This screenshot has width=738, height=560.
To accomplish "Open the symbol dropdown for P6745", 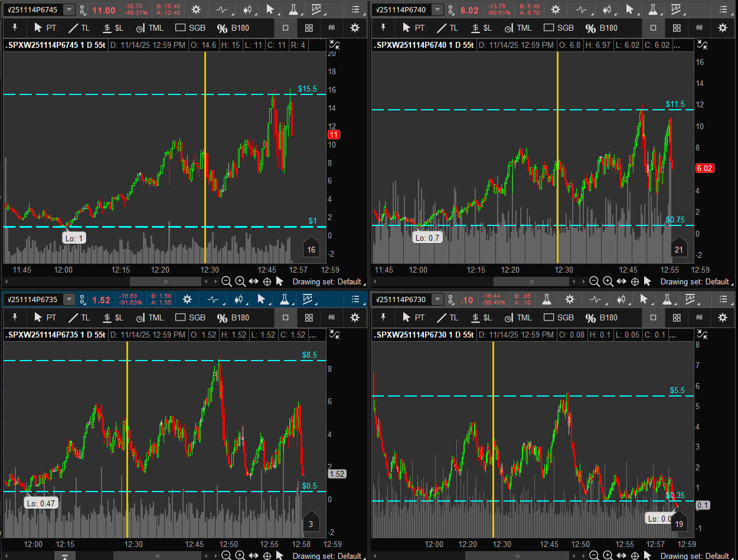I will [69, 9].
